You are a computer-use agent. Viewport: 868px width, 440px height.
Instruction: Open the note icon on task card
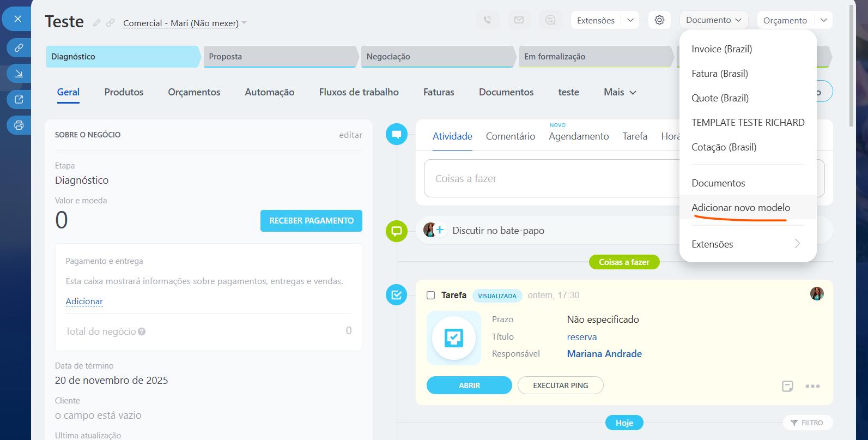[787, 386]
